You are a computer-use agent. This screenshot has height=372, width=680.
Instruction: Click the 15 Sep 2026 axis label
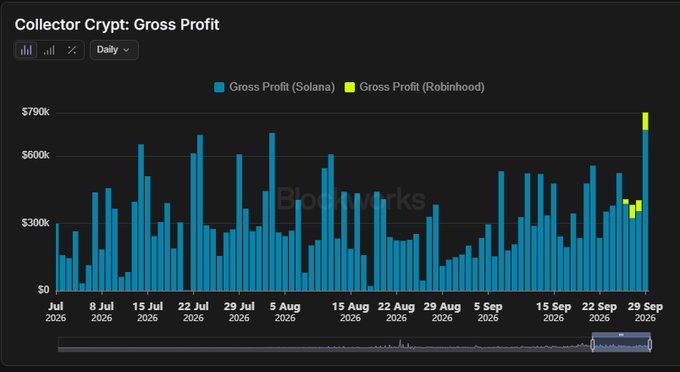[553, 312]
